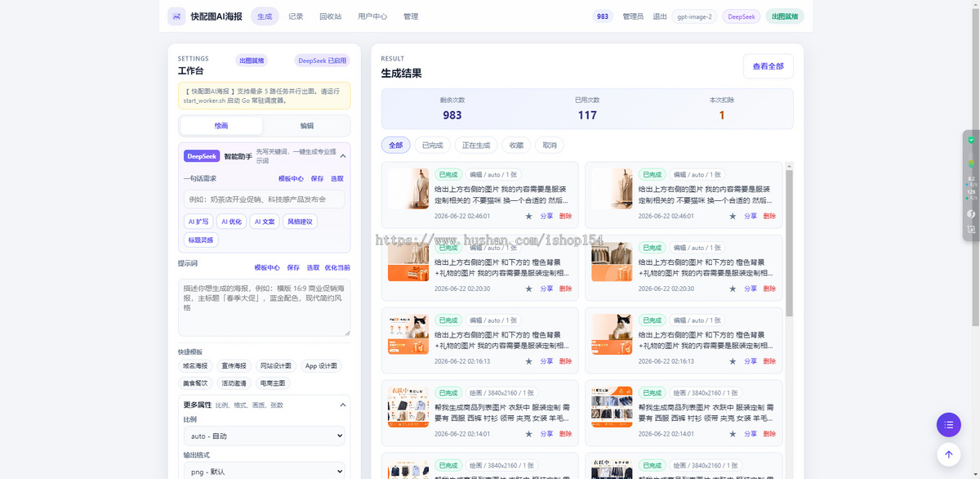Click the gpt-image-2 model badge

(x=694, y=16)
